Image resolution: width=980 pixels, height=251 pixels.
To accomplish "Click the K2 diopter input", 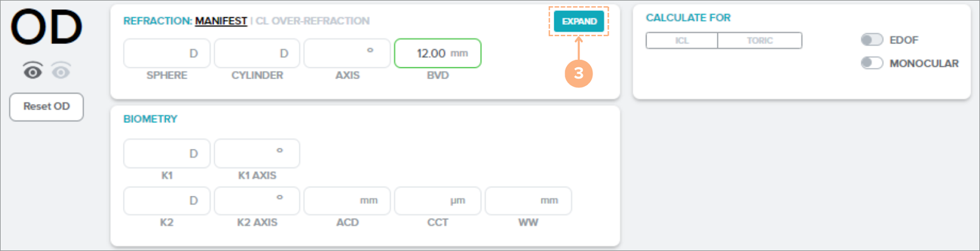I will coord(166,201).
